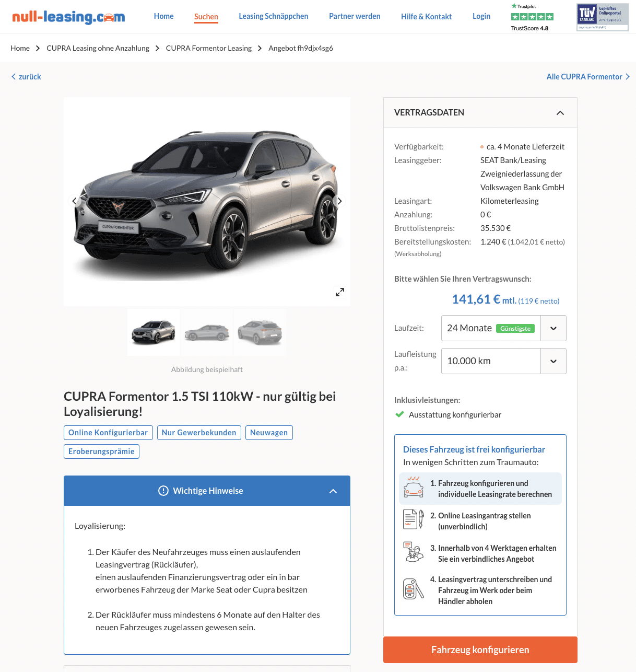The width and height of the screenshot is (636, 672).
Task: Open the Laufzeit 24 Monate dropdown
Action: [x=504, y=328]
